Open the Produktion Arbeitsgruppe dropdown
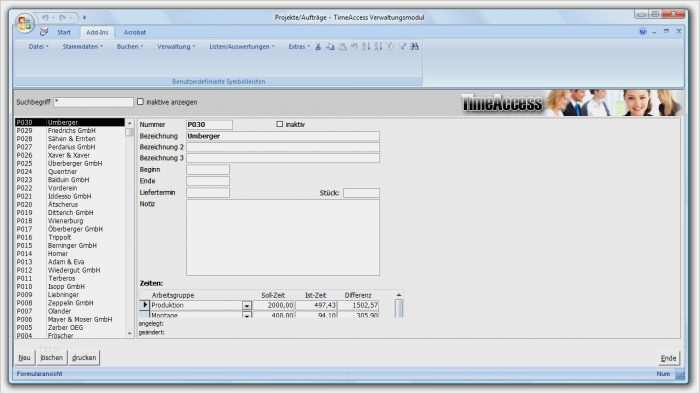This screenshot has width=700, height=394. (247, 306)
